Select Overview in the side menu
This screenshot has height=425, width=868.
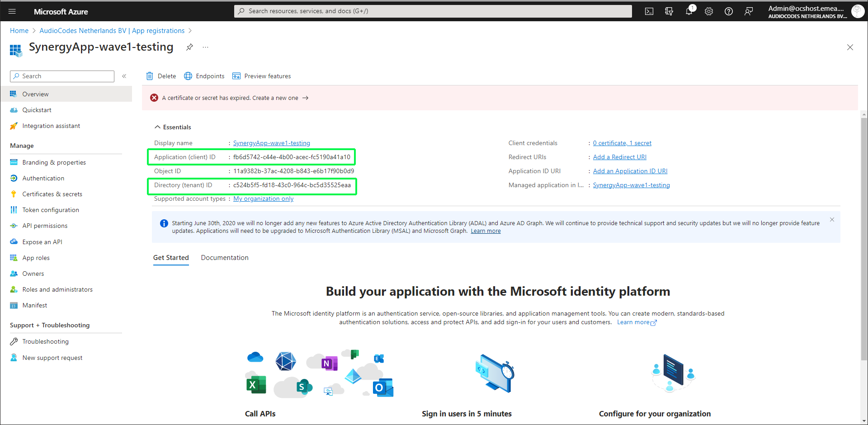66,94
